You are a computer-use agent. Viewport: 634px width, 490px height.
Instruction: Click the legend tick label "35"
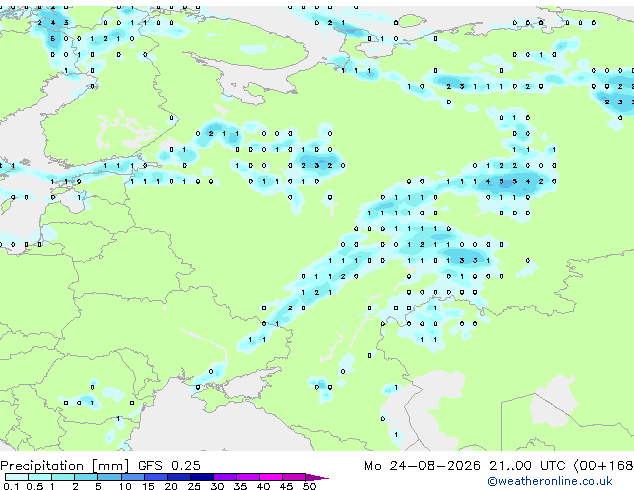coord(241,486)
